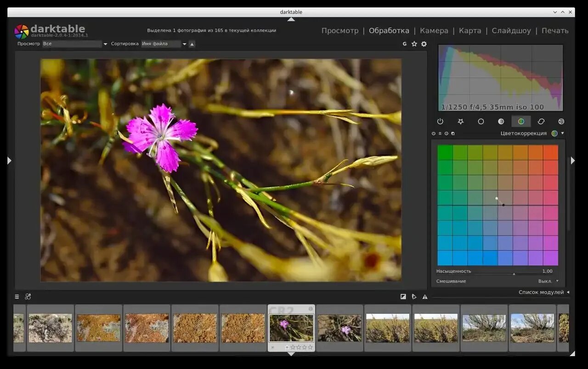Toggle soft proofing at bottom right

(x=414, y=296)
